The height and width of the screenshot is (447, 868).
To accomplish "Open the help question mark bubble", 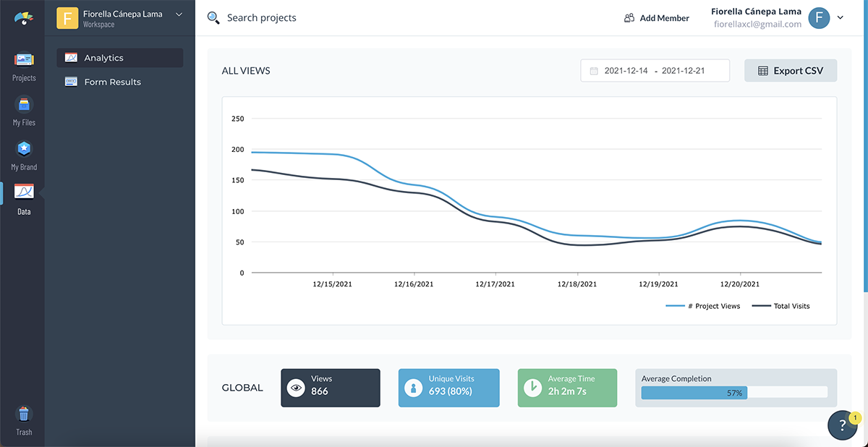I will click(842, 425).
